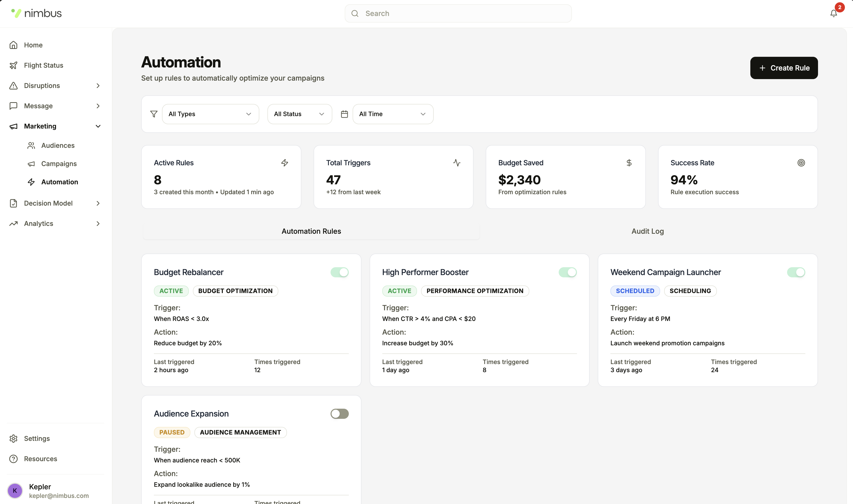Click the nimbus logo
This screenshot has width=853, height=504.
coord(36,13)
